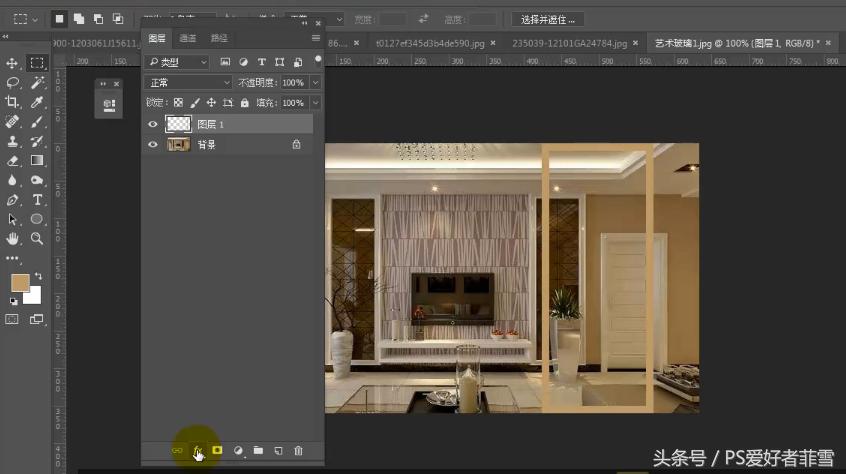846x474 pixels.
Task: Select the Move tool
Action: [12, 63]
